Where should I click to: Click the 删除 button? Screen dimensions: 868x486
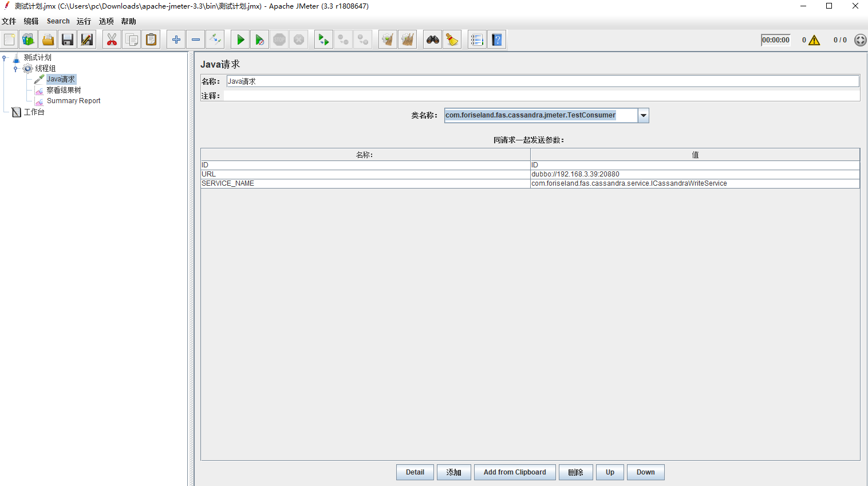coord(575,472)
